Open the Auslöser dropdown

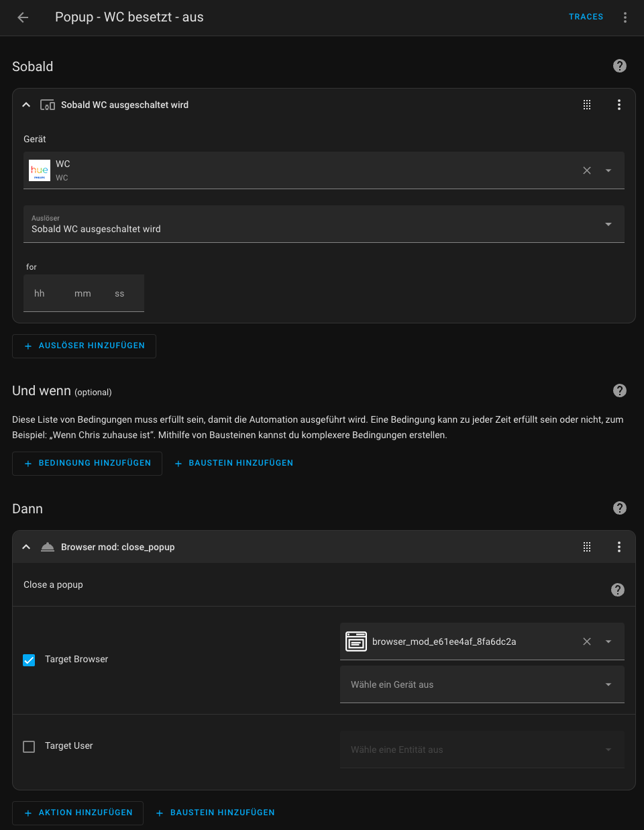(324, 224)
